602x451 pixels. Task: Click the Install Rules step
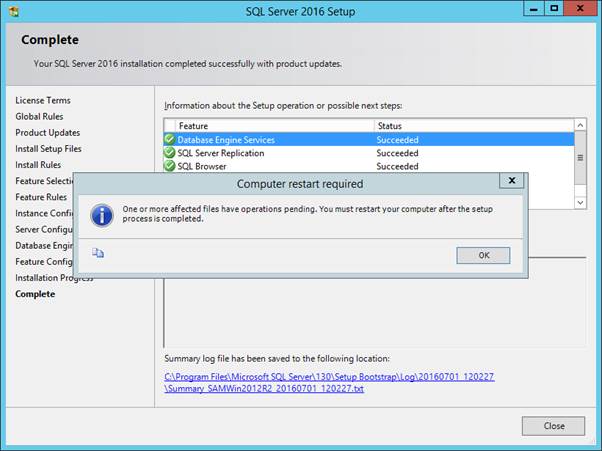38,165
